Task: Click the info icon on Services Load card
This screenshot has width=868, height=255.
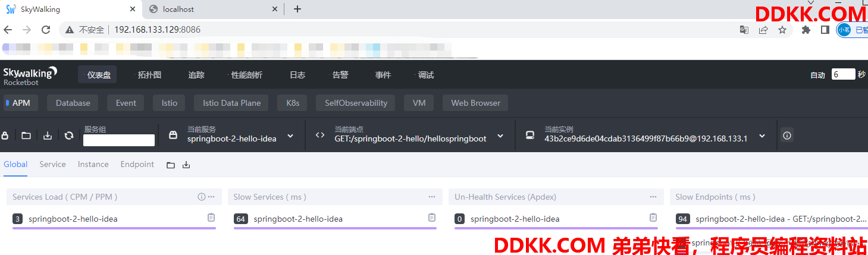Action: [x=202, y=197]
